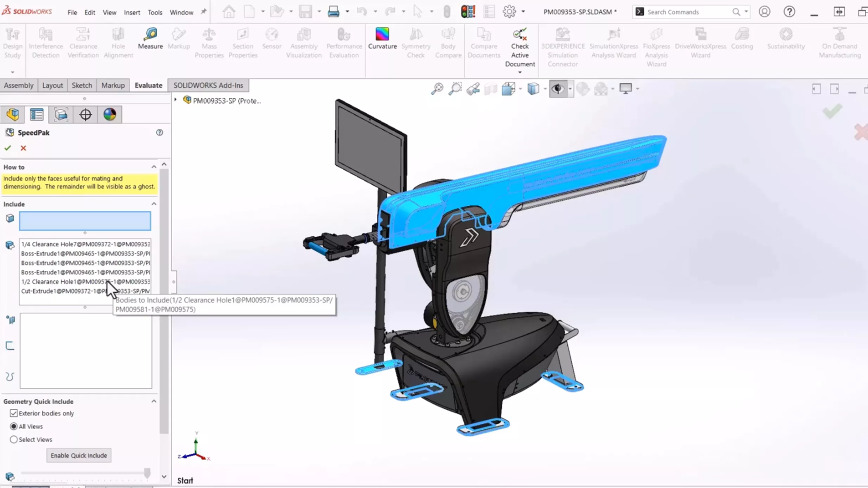Open the File menu
Image resolution: width=868 pixels, height=488 pixels.
[72, 12]
